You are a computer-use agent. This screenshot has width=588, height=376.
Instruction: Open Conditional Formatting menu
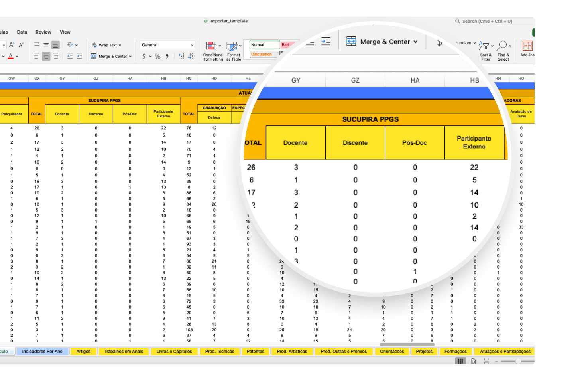coord(213,51)
